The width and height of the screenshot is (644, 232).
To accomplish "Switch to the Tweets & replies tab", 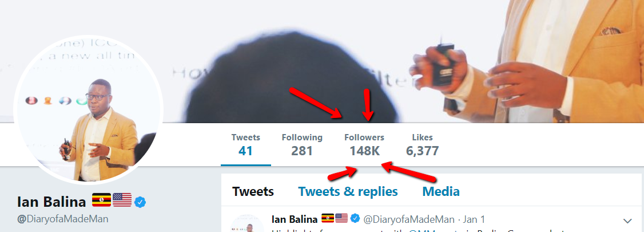I will pos(348,192).
